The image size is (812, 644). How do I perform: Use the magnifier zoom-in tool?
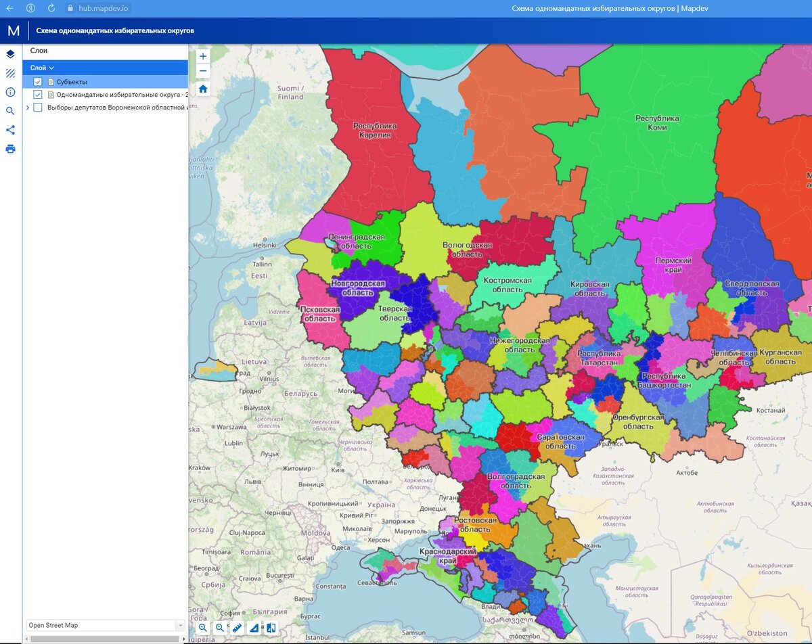[202, 627]
